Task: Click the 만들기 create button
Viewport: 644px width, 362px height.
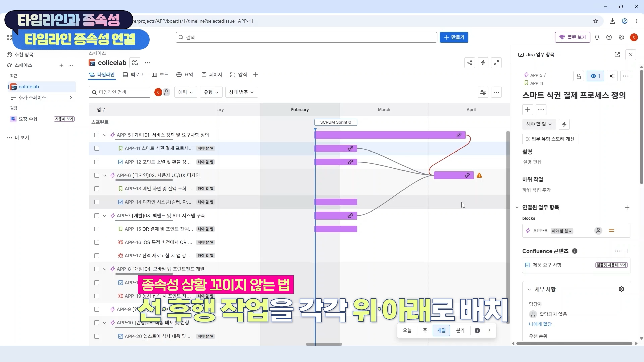Action: [x=454, y=37]
